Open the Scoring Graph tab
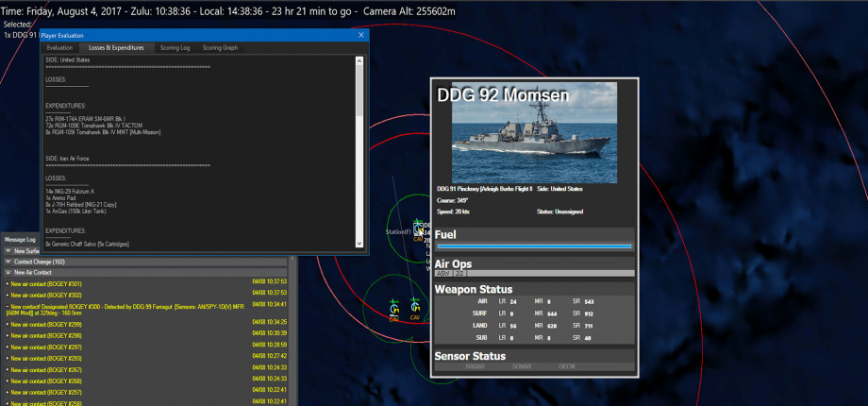The width and height of the screenshot is (868, 406). [220, 48]
